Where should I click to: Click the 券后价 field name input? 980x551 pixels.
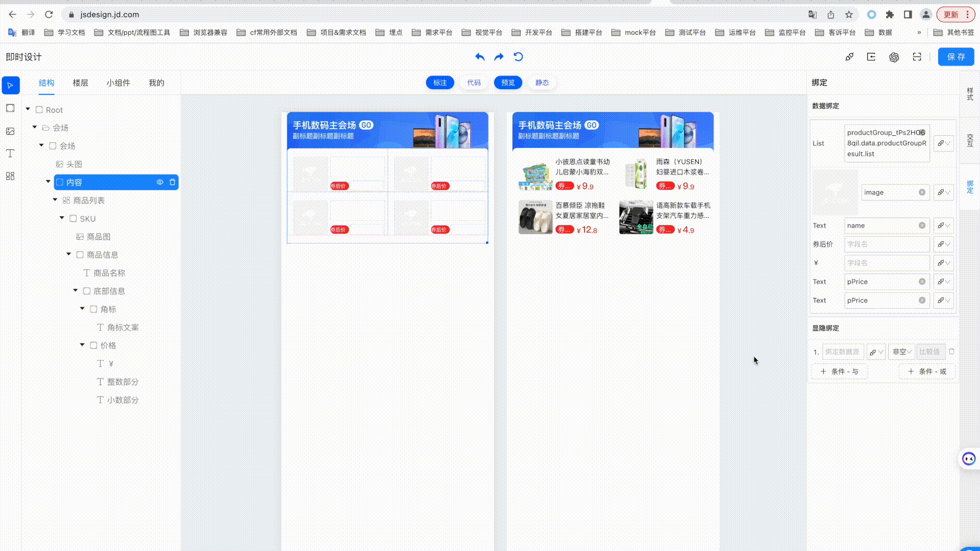[x=886, y=244]
